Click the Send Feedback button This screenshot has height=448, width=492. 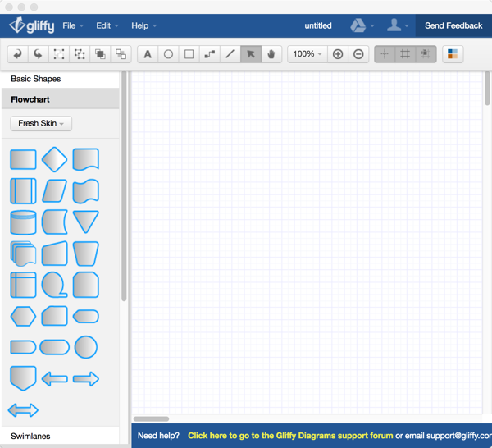pos(453,25)
